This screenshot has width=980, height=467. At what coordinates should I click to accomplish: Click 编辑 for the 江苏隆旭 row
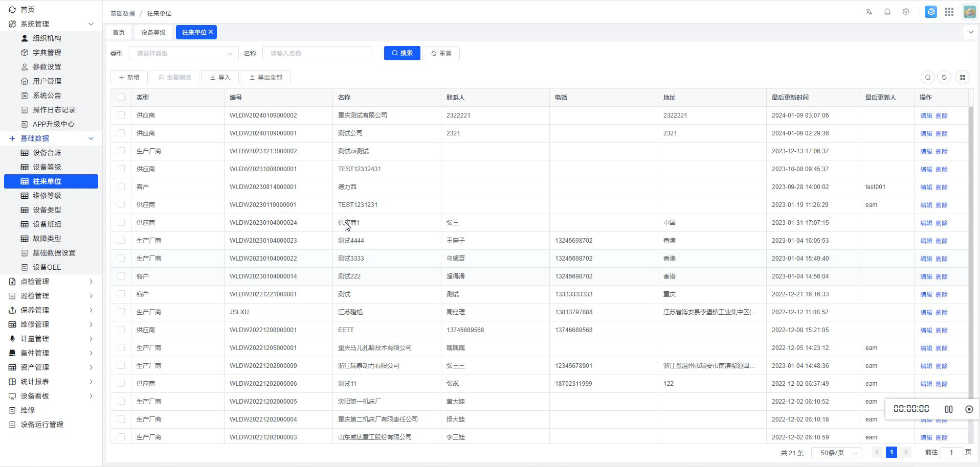point(926,312)
